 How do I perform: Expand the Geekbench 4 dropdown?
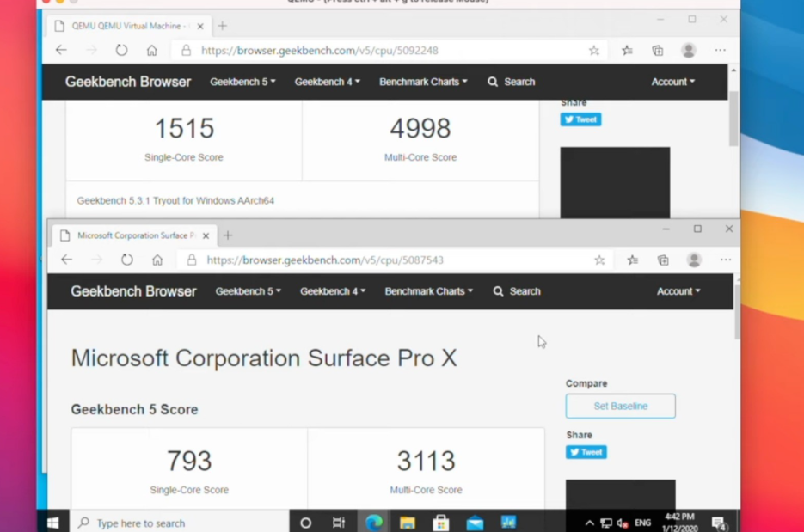[x=332, y=291]
